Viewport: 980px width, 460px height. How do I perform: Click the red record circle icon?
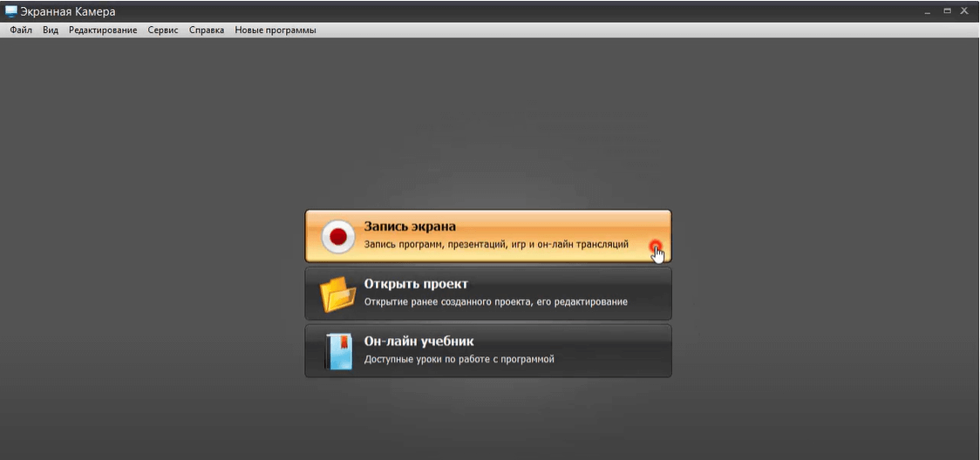[338, 237]
